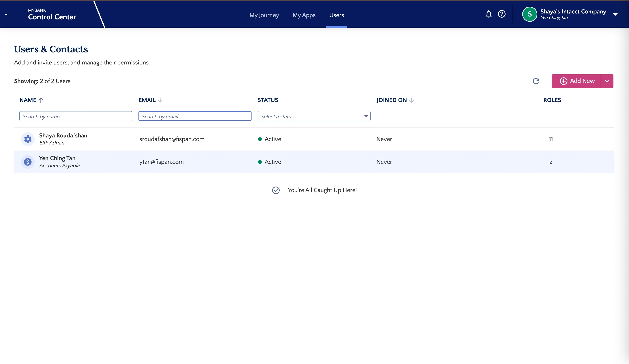The image size is (629, 364).
Task: Click the EMAIL column header
Action: click(147, 100)
